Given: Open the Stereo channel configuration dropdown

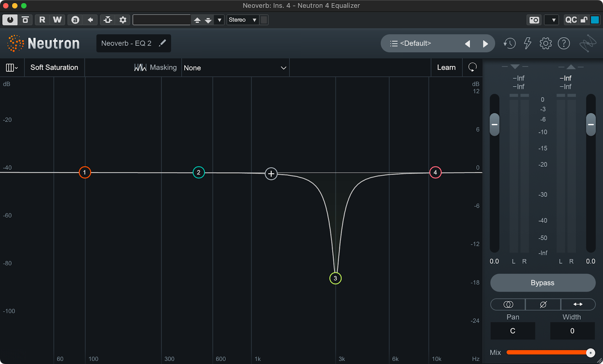Looking at the screenshot, I should tap(243, 20).
